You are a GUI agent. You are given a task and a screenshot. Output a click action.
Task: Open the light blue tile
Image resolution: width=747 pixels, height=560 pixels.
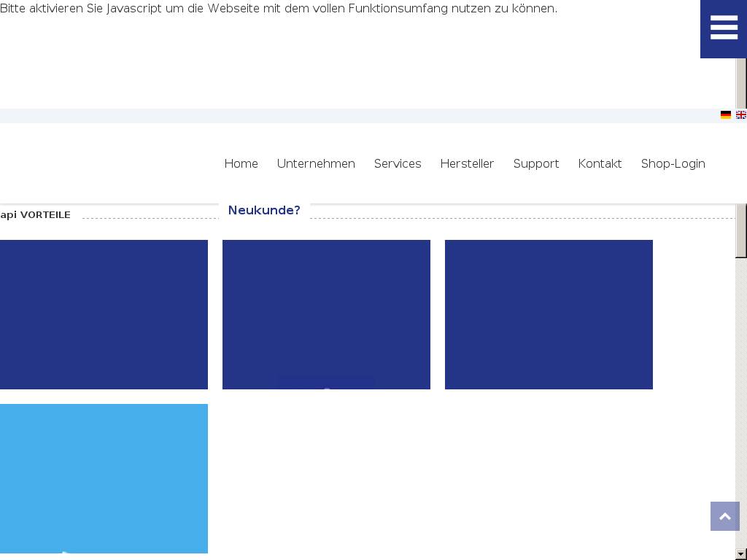(x=104, y=478)
